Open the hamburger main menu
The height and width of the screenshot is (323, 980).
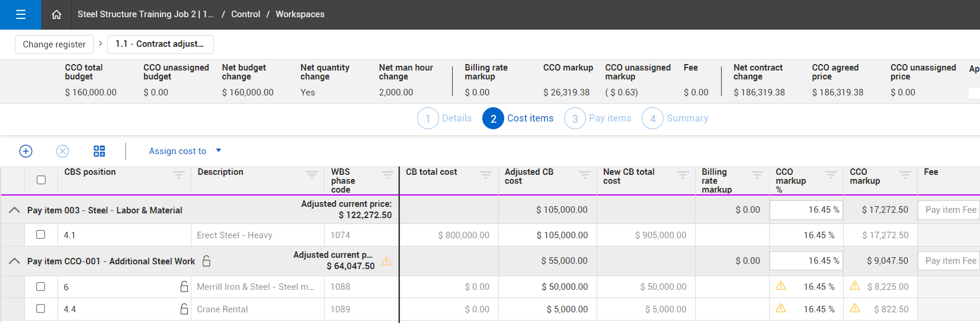(21, 15)
